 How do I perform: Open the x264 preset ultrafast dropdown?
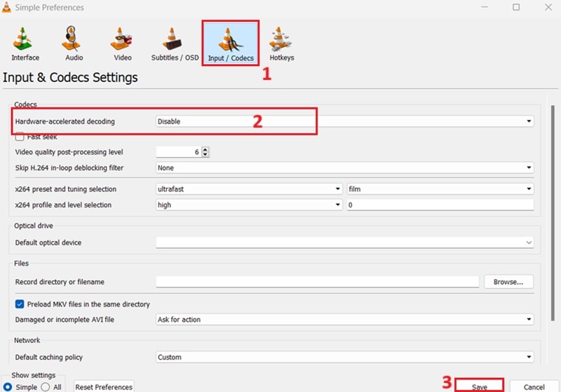(x=248, y=189)
